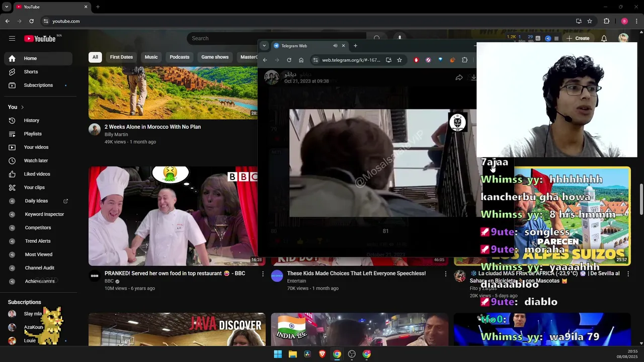Open the YouTube hamburger guide menu
644x362 pixels.
[x=12, y=38]
